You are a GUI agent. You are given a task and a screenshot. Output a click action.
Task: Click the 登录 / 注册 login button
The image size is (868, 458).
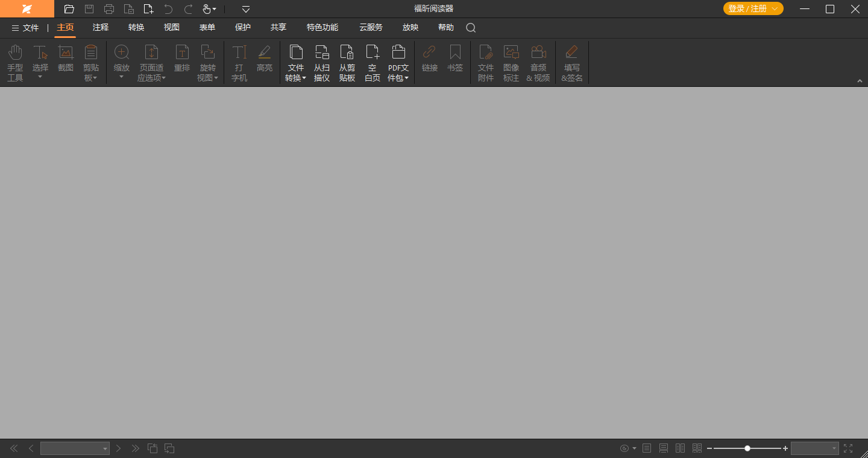tap(753, 8)
